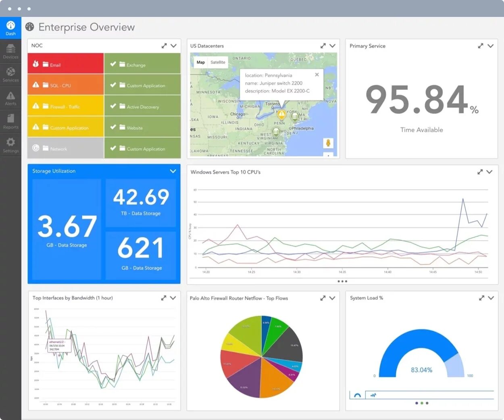Click the checkmark on Active Discovery tile
This screenshot has height=420, width=504.
[x=113, y=106]
